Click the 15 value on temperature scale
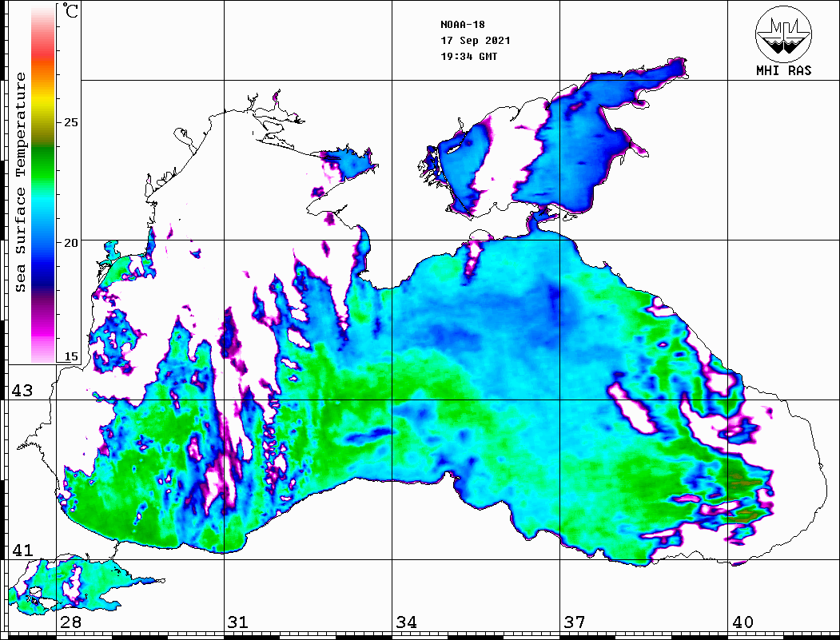The height and width of the screenshot is (640, 840). pyautogui.click(x=70, y=356)
